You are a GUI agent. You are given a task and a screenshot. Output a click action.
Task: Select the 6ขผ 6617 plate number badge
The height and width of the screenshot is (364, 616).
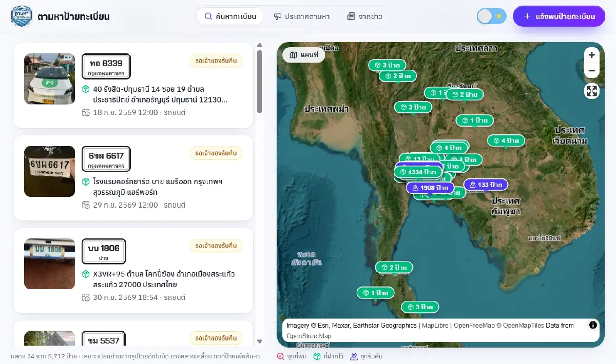pyautogui.click(x=106, y=158)
